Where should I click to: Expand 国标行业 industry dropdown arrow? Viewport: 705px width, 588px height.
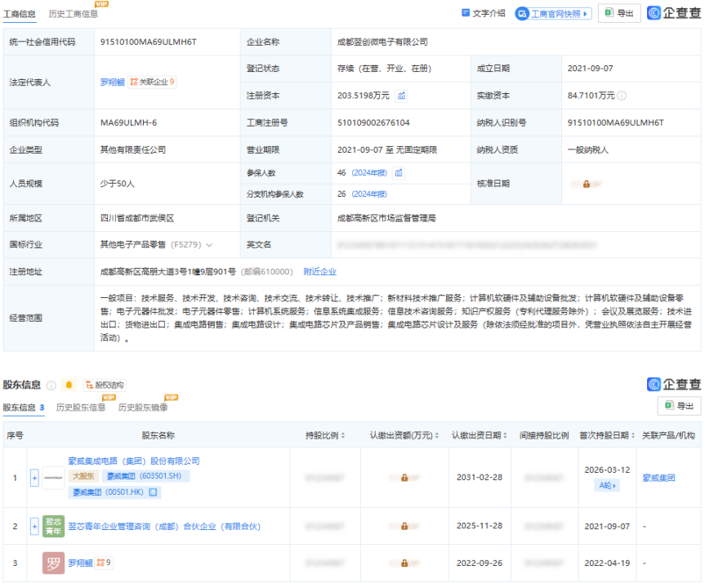coord(209,245)
